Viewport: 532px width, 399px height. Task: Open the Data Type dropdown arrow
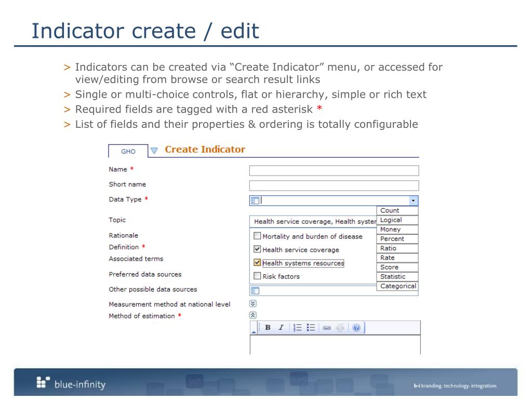(413, 201)
